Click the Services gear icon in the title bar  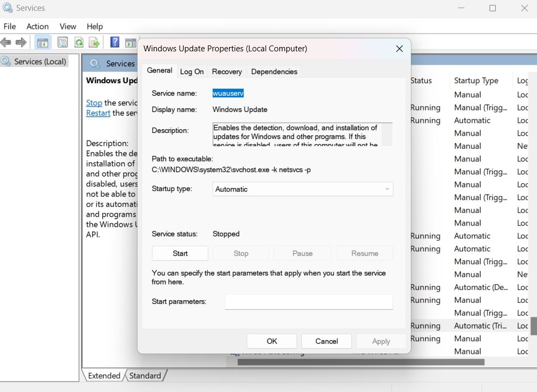(7, 8)
